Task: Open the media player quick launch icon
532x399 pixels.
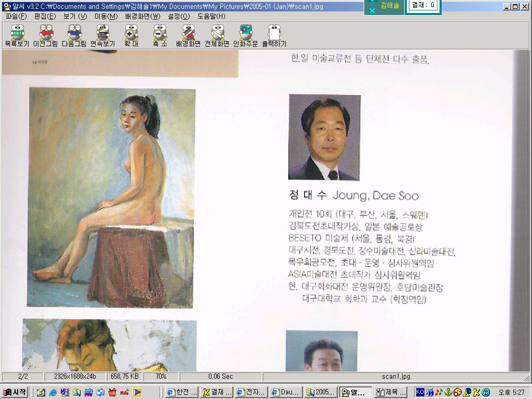Action: click(137, 393)
